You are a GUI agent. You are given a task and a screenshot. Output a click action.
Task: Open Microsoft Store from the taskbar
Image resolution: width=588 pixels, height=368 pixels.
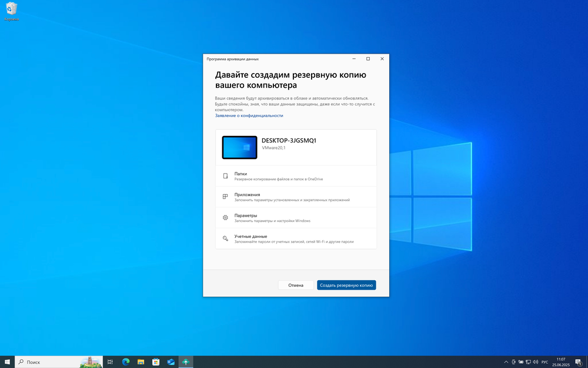156,362
